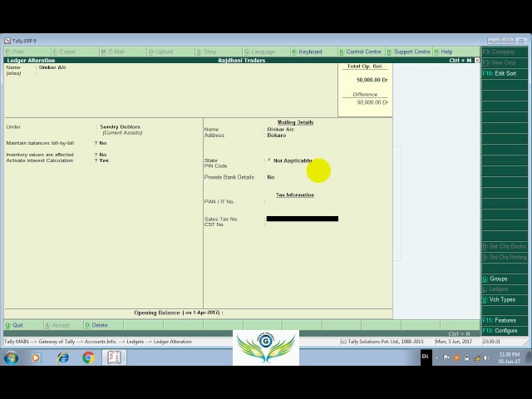532x399 pixels.
Task: Click mailing Name field Dinkar A/c
Action: [x=281, y=130]
